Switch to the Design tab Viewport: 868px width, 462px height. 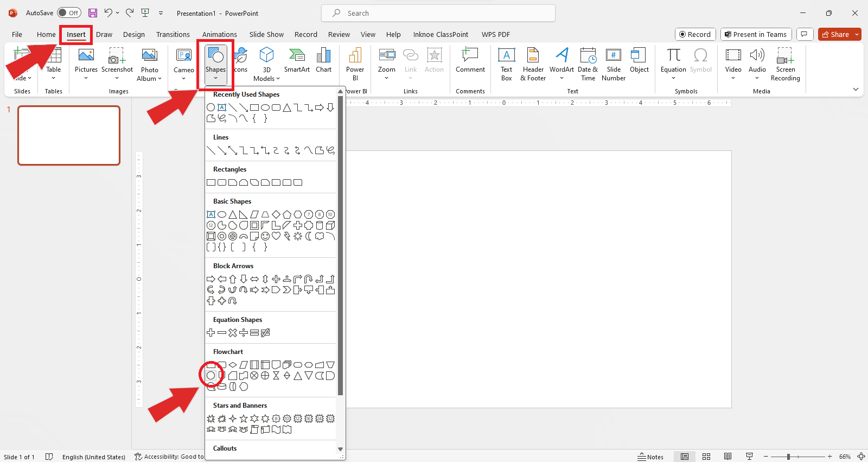click(134, 34)
